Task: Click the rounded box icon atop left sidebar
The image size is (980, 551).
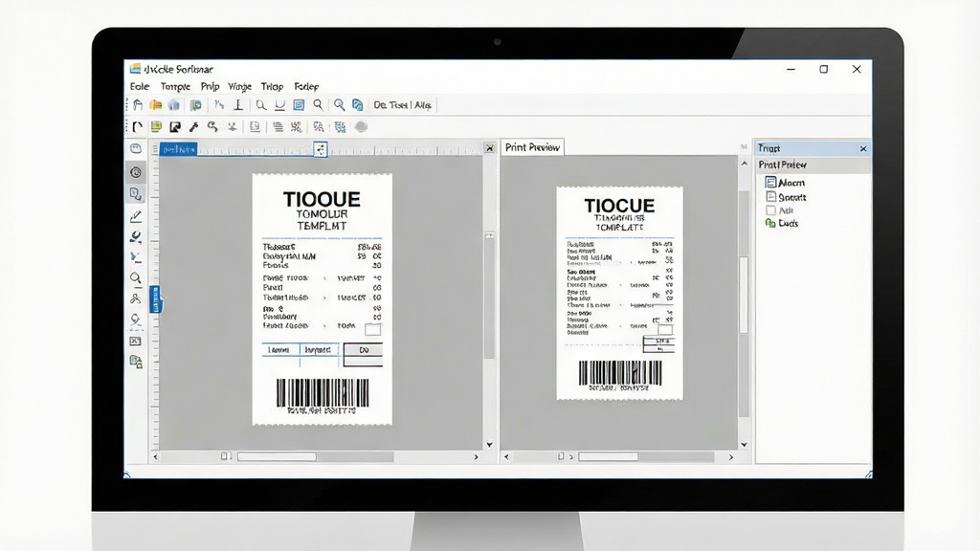Action: click(136, 148)
